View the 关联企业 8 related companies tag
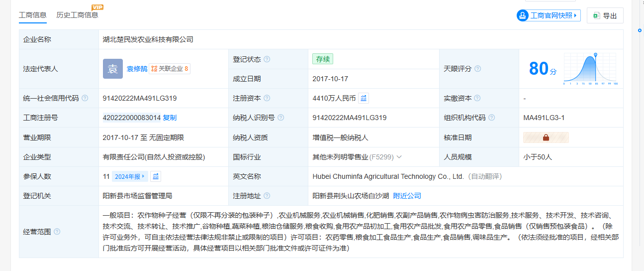The height and width of the screenshot is (271, 644). (x=170, y=69)
